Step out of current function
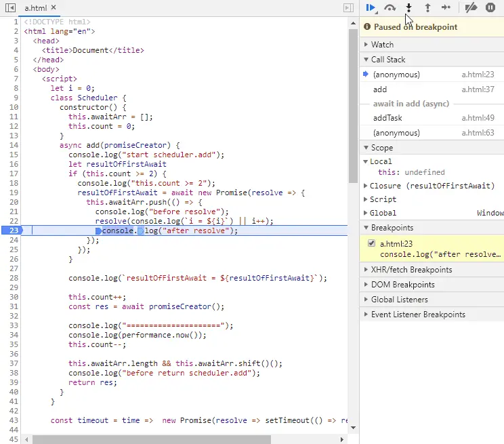Screen dimensions: 504x444 [x=427, y=7]
